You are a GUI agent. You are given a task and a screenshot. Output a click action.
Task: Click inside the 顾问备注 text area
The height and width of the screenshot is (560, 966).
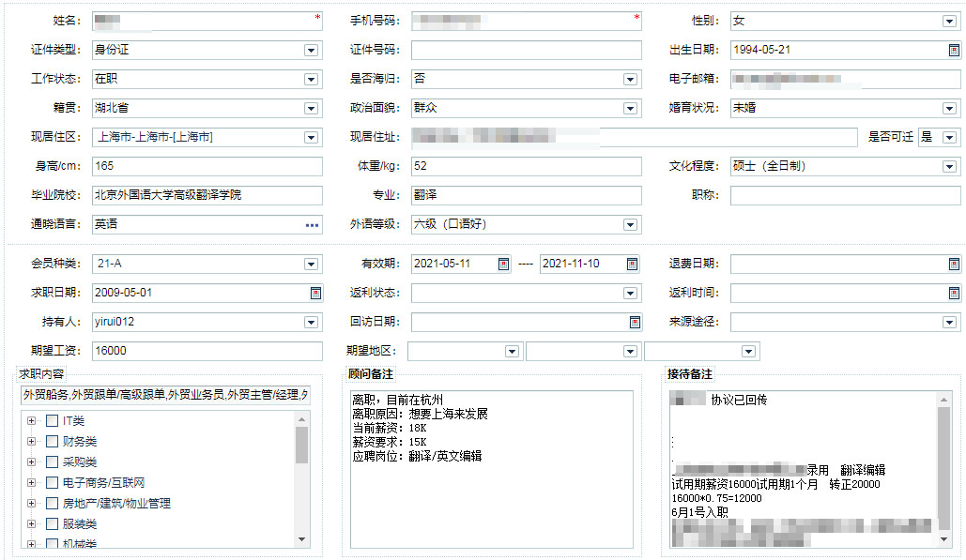pos(492,469)
